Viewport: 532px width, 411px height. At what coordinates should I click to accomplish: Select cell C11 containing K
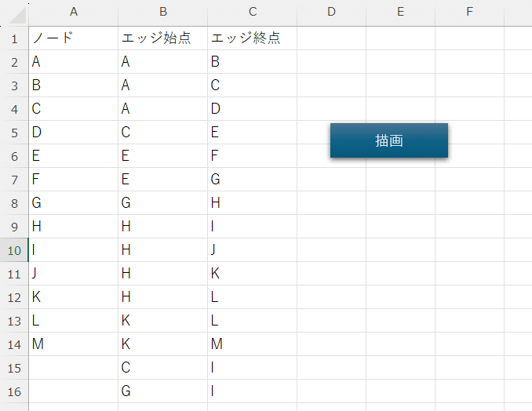click(253, 274)
